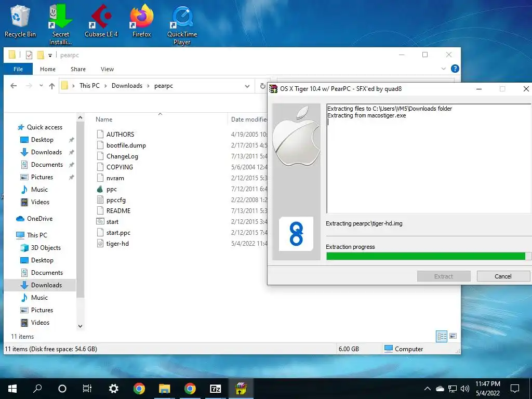The image size is (532, 399).
Task: Go back with the Explorer back arrow
Action: 14,86
